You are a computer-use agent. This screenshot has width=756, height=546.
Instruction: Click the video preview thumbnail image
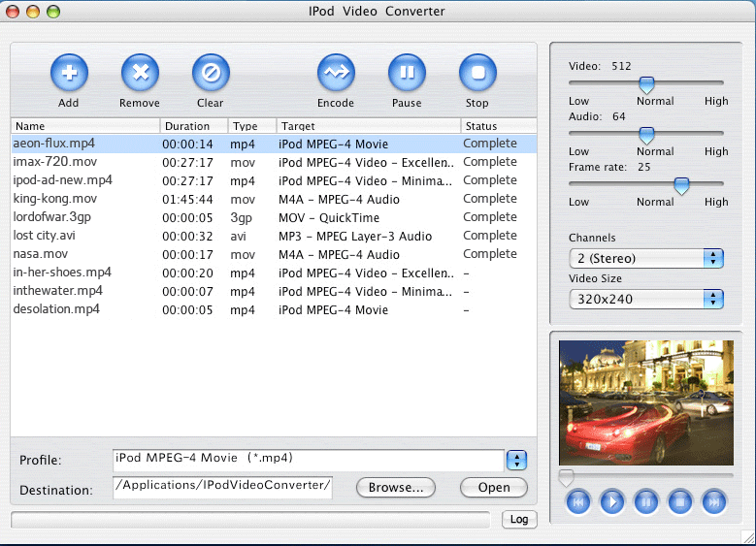tap(646, 402)
